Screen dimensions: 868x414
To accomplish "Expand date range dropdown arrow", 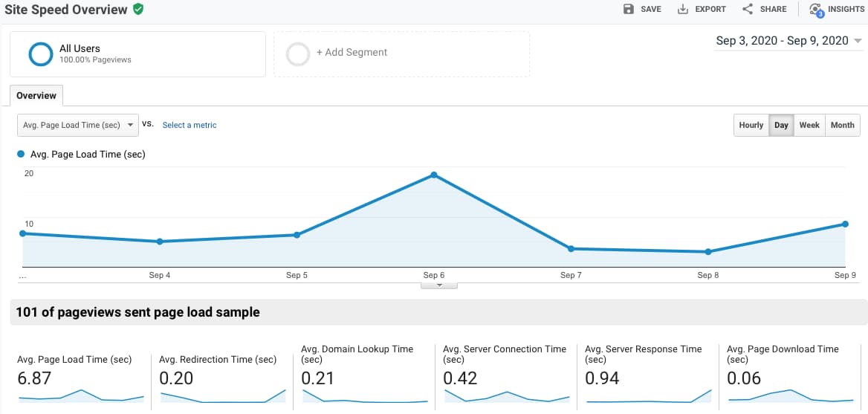I will click(x=858, y=41).
